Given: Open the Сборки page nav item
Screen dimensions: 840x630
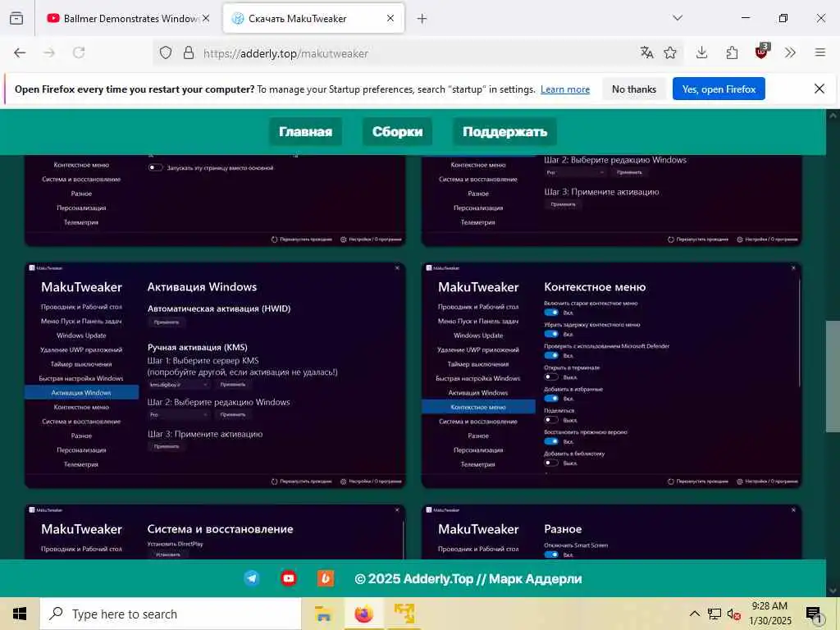Looking at the screenshot, I should [x=398, y=132].
